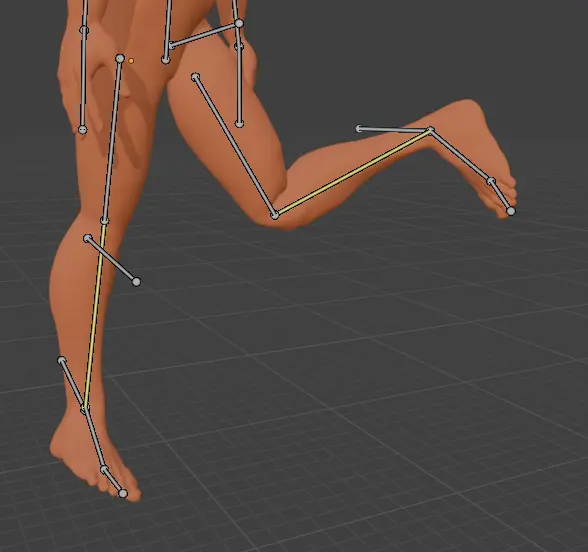This screenshot has height=552, width=588.
Task: Select the vertical arm bone over the left hand
Action: [83, 80]
